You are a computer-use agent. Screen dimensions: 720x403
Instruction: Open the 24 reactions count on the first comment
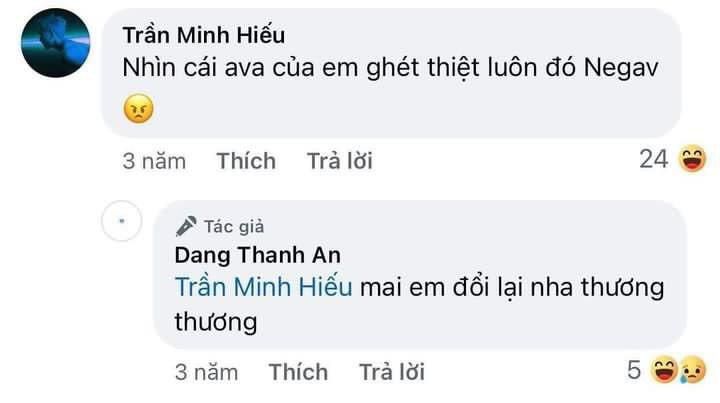point(653,159)
